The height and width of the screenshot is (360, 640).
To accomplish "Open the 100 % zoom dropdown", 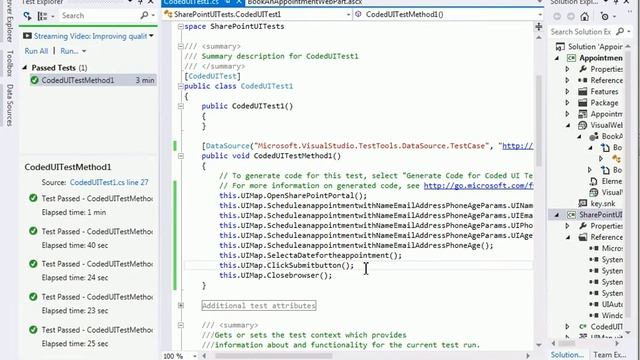I will 195,356.
